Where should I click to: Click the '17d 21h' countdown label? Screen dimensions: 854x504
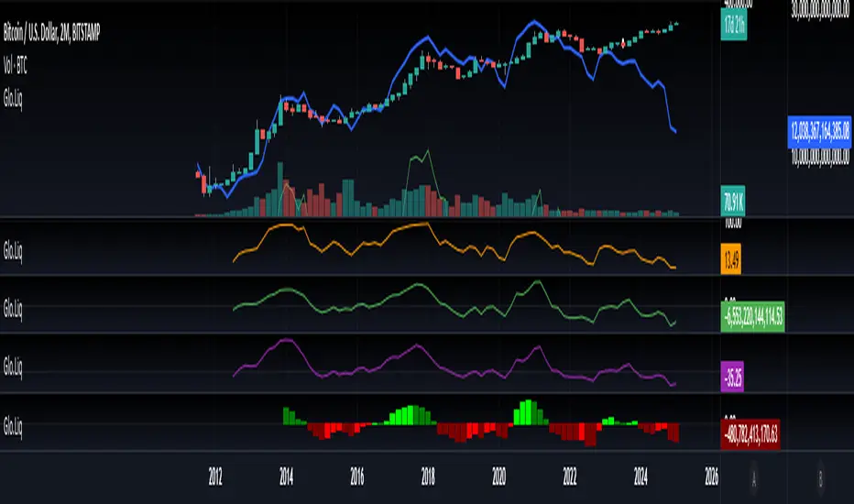tap(734, 25)
